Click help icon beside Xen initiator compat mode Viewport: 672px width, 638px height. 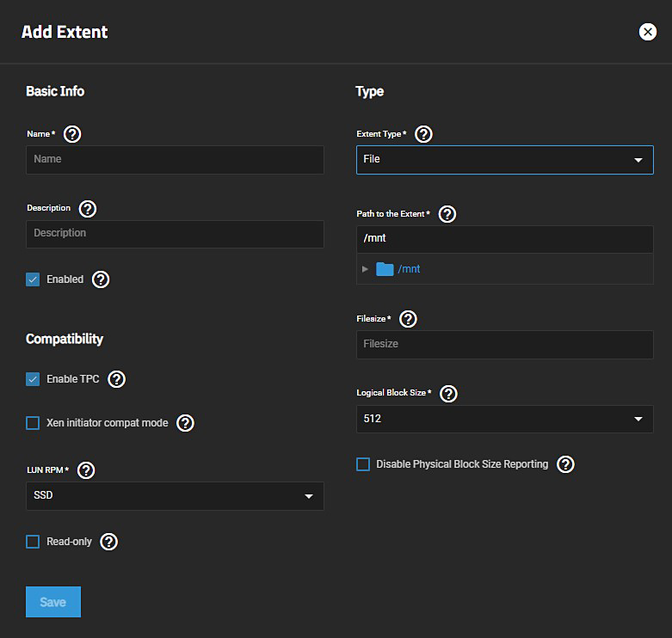(185, 423)
